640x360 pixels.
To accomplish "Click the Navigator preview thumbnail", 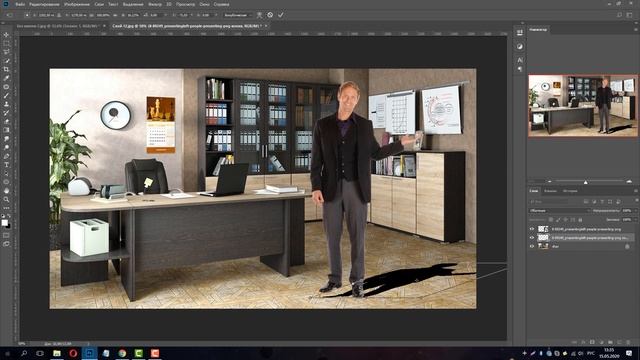I will click(x=582, y=106).
